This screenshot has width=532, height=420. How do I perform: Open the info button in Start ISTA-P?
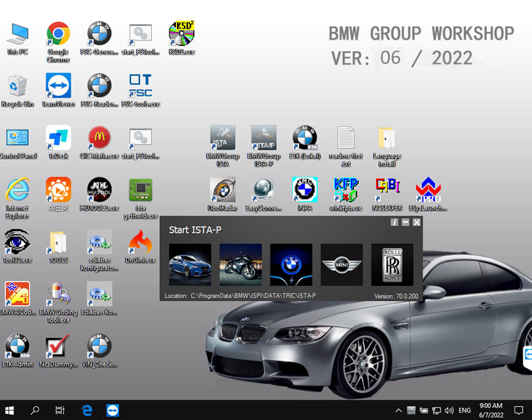click(x=394, y=222)
